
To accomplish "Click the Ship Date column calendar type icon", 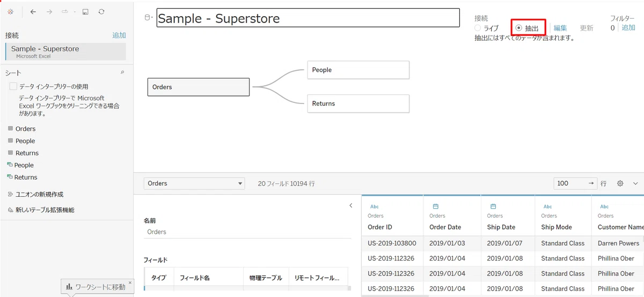I will 493,206.
